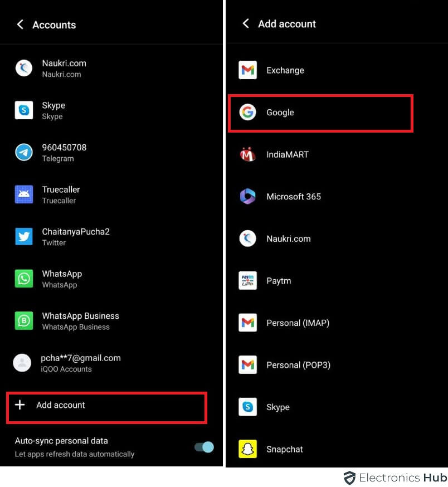Tap the Add account screen title
The width and height of the screenshot is (448, 487).
[x=287, y=23]
